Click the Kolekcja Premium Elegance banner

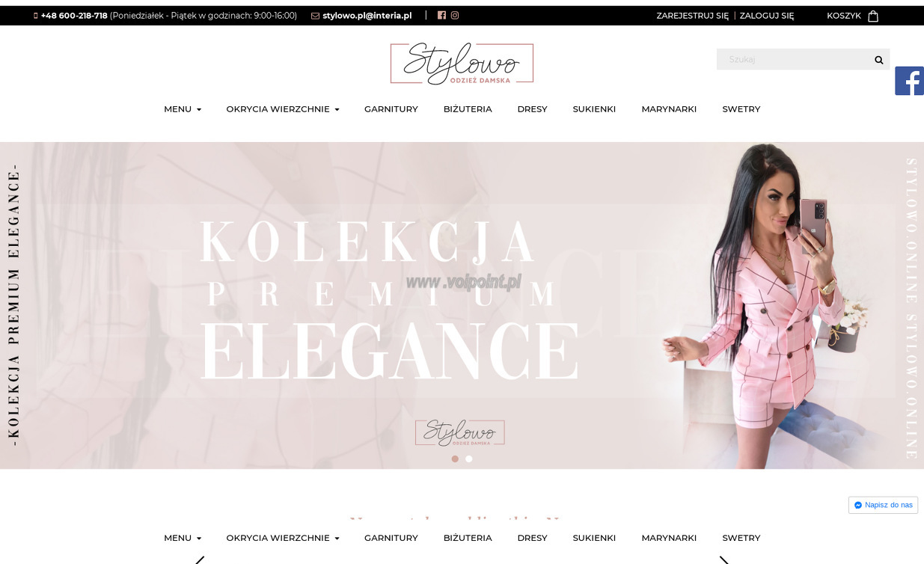click(x=462, y=305)
